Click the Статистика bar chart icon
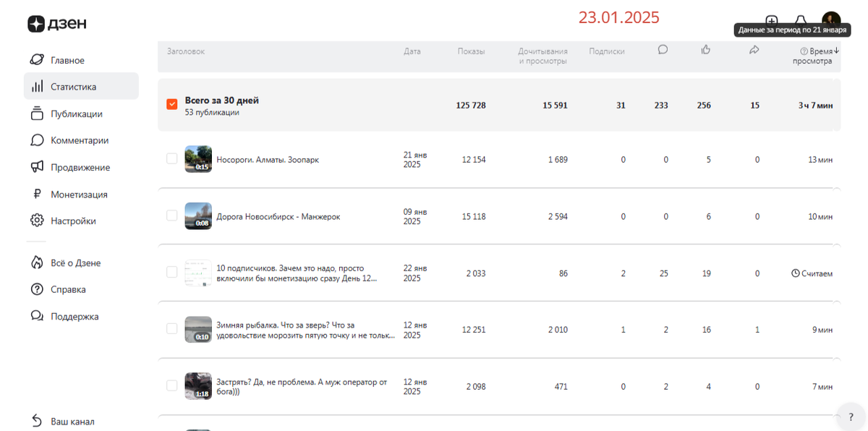This screenshot has height=431, width=868. [x=37, y=86]
